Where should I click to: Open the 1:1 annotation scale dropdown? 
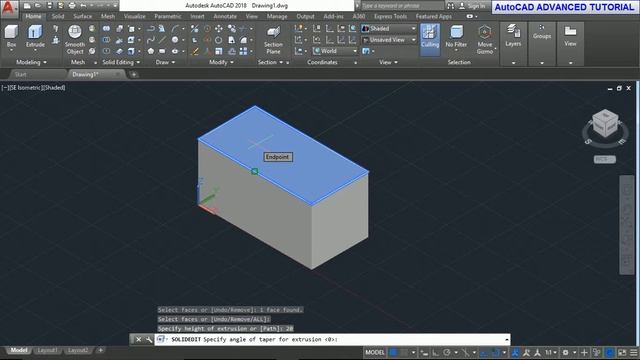click(551, 352)
